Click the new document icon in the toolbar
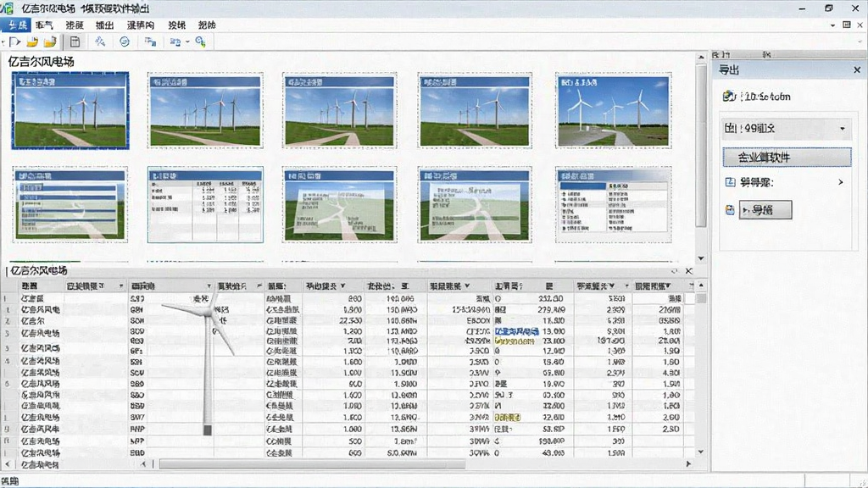 15,42
